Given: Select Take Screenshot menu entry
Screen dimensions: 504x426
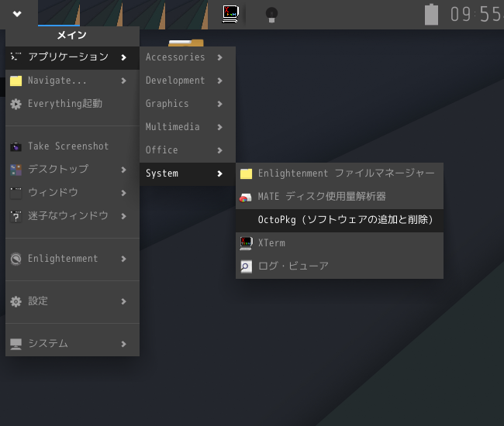Looking at the screenshot, I should click(72, 146).
